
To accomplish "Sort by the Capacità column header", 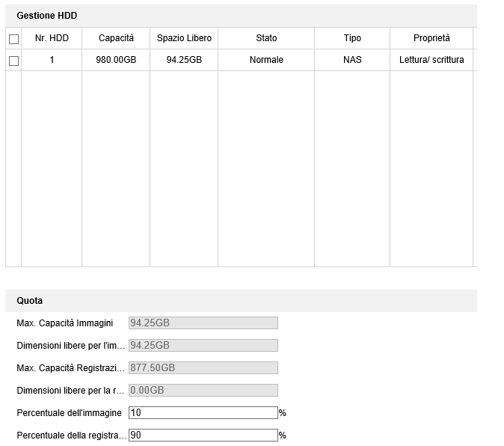I will click(x=116, y=38).
